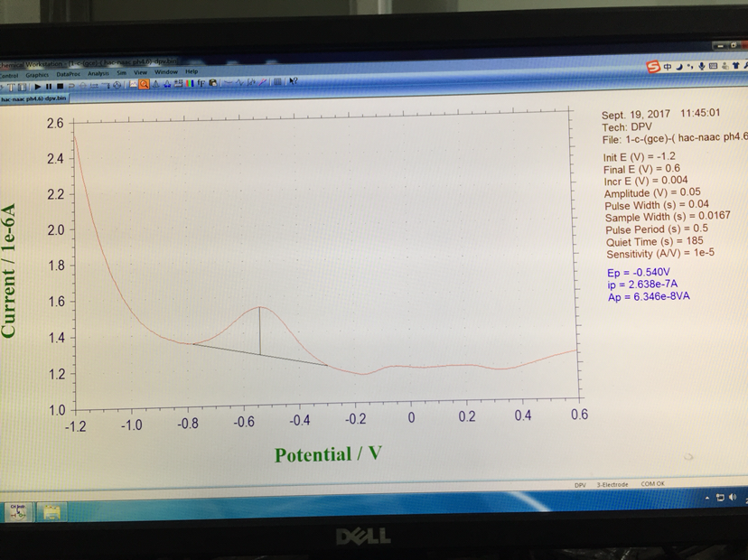Open the Parameters toolbar icon next to T
Viewport: 748px width, 560px height.
pyautogui.click(x=22, y=87)
